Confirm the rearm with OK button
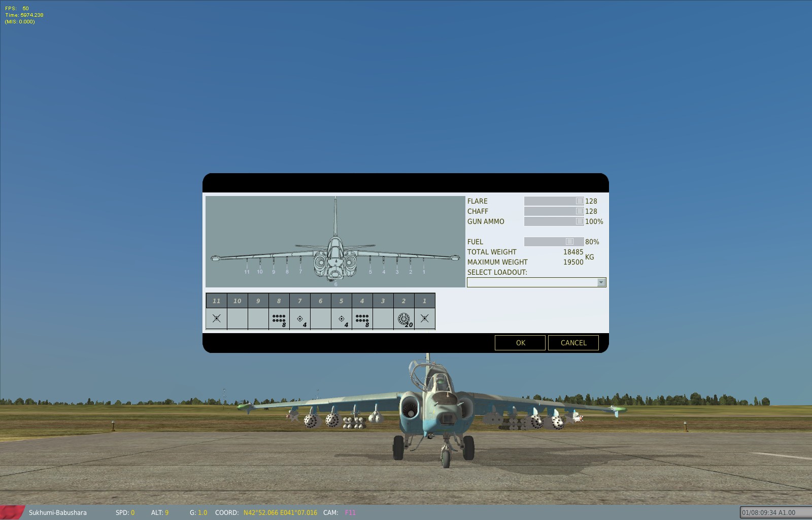This screenshot has height=520, width=812. point(520,343)
